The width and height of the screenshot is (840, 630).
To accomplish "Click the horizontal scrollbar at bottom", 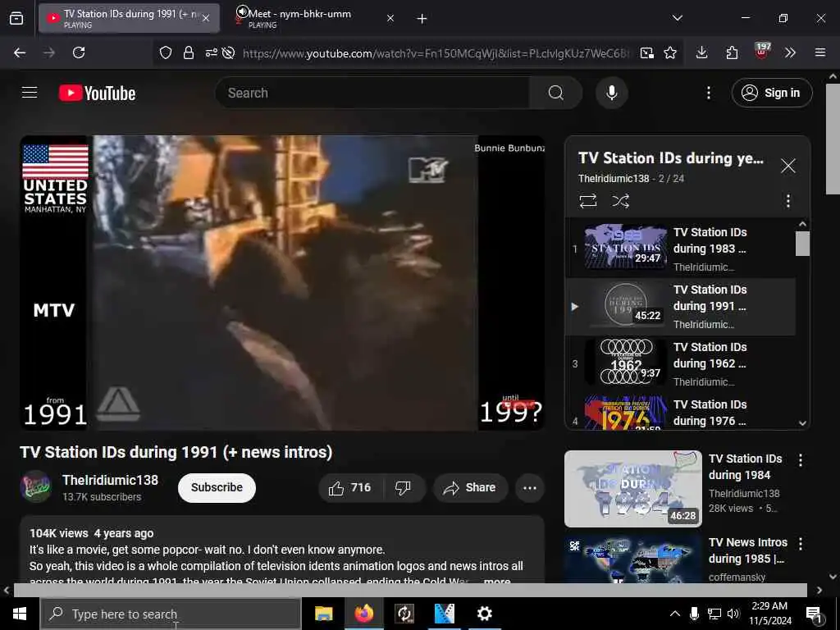I will (410, 590).
